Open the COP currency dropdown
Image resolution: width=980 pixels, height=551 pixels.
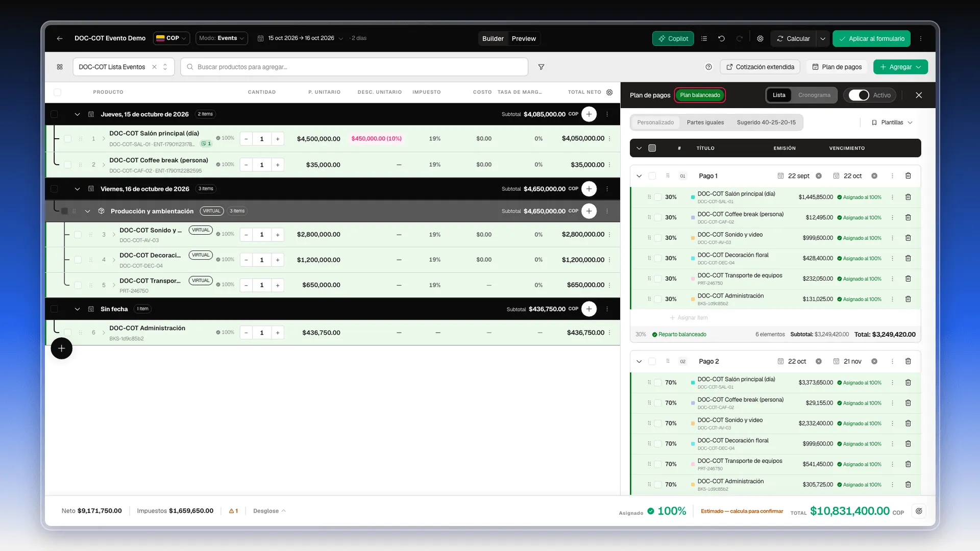[171, 38]
